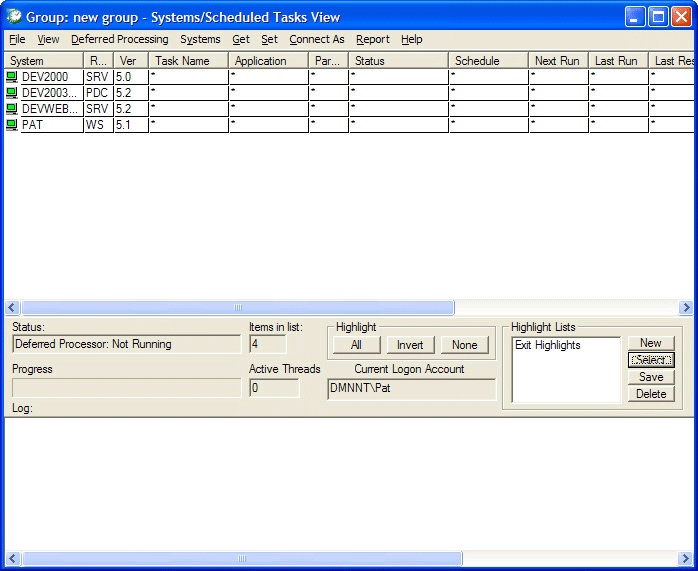Click the upper list horizontal scrollbar thumb

coord(238,308)
